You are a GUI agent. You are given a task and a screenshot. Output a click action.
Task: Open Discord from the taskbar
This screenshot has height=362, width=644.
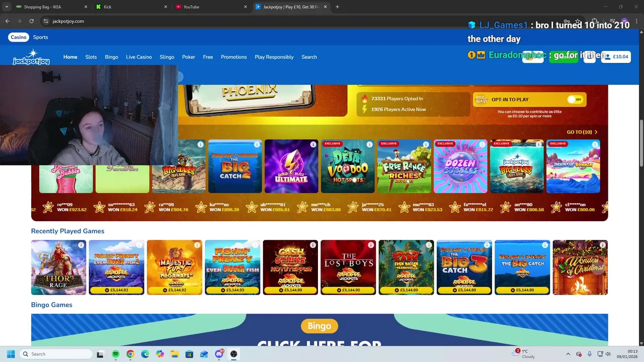click(219, 354)
